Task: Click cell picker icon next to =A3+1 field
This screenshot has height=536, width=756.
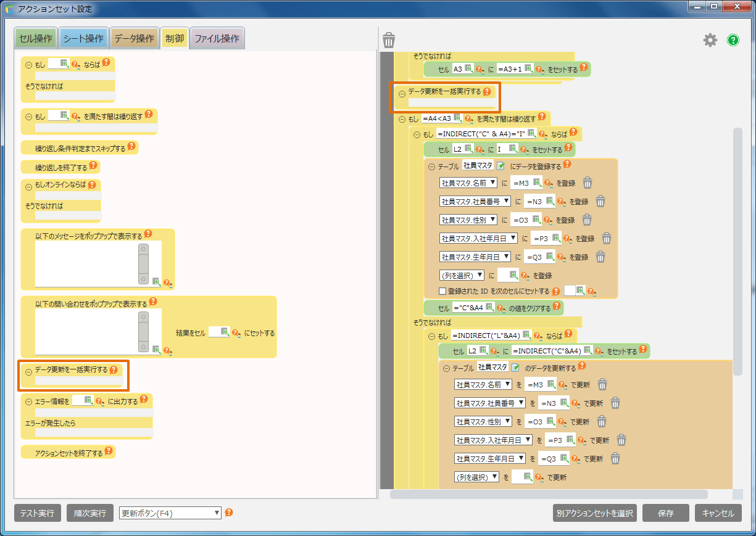Action: pyautogui.click(x=528, y=69)
